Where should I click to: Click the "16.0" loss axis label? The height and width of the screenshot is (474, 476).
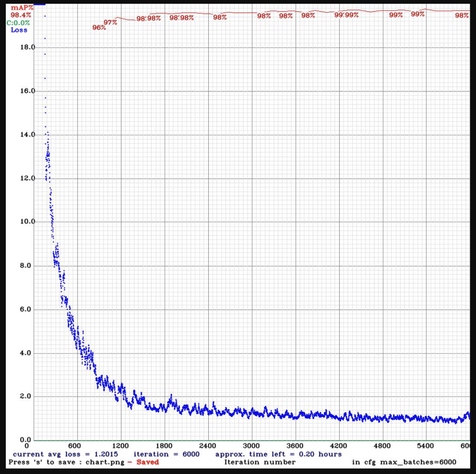pos(27,91)
